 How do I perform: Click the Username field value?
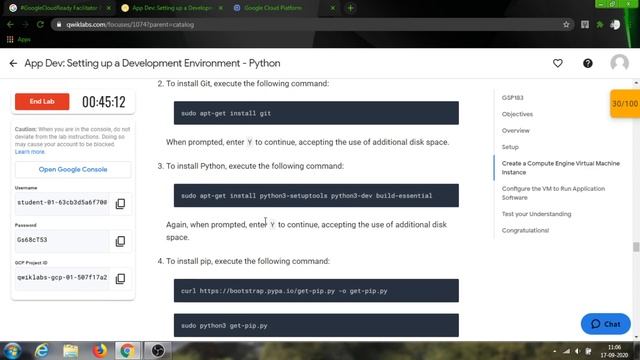tap(62, 203)
